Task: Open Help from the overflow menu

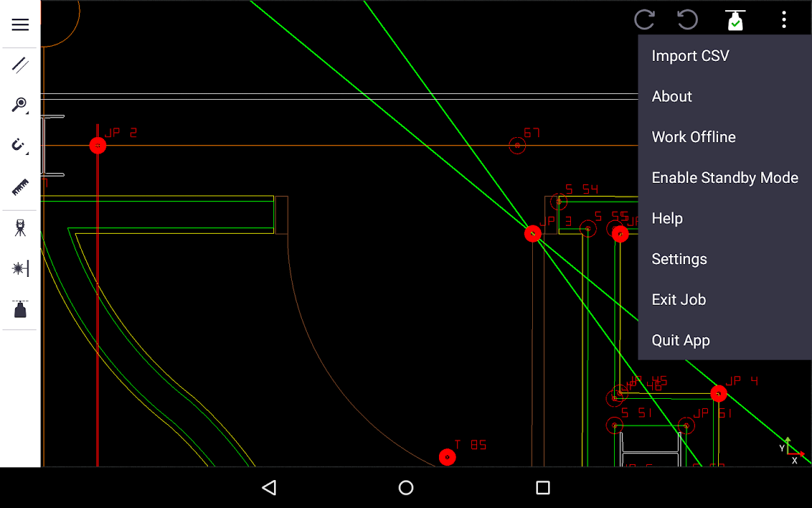Action: [725, 218]
